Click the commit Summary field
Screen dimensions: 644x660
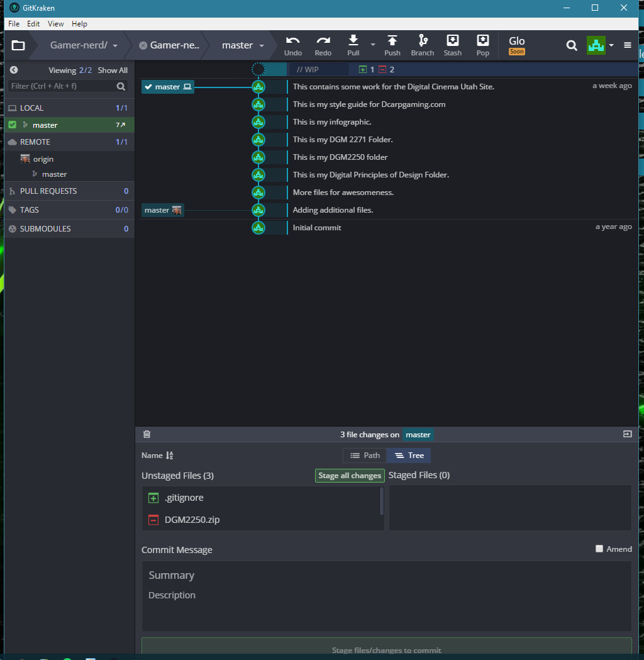pyautogui.click(x=386, y=575)
